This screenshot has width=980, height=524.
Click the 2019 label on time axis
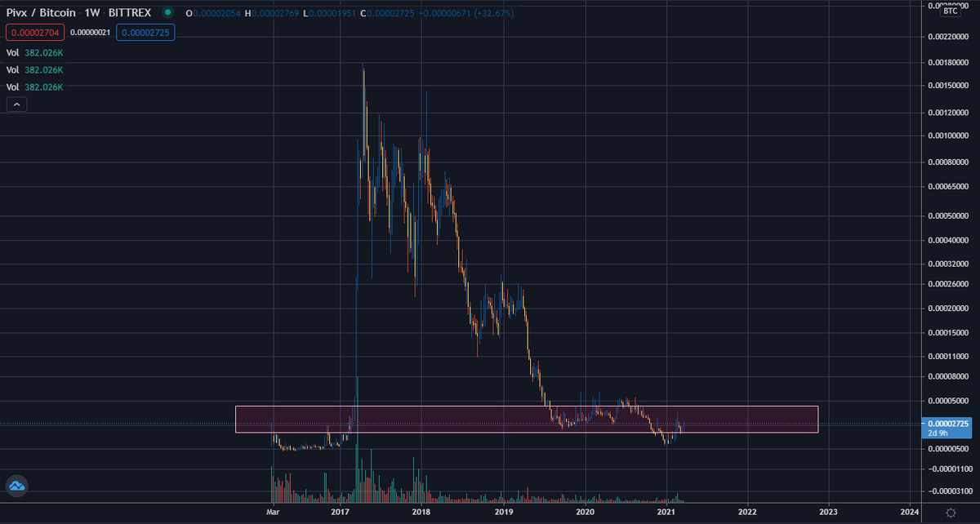point(503,511)
